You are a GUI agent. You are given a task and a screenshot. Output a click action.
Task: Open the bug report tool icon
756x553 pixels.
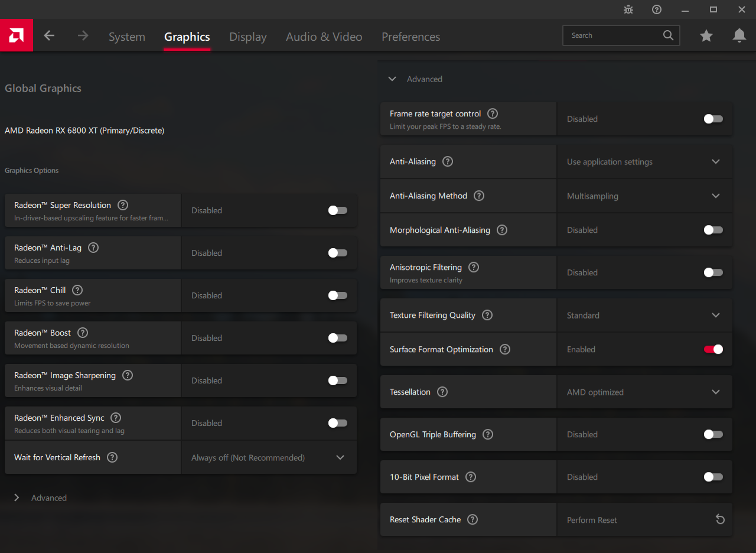pyautogui.click(x=628, y=9)
